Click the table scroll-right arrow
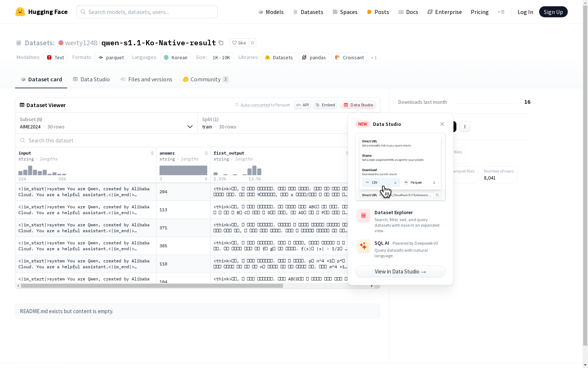 372,286
